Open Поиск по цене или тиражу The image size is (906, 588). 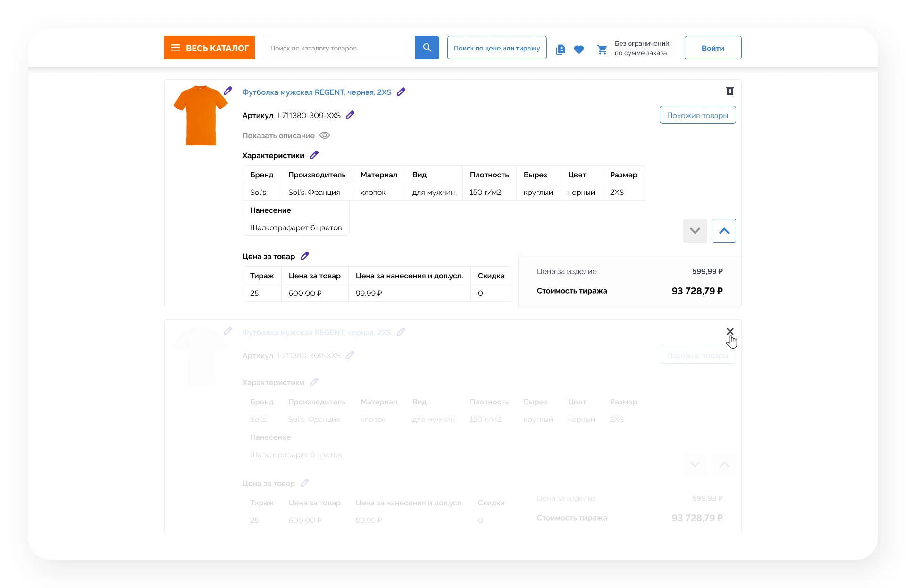tap(497, 48)
